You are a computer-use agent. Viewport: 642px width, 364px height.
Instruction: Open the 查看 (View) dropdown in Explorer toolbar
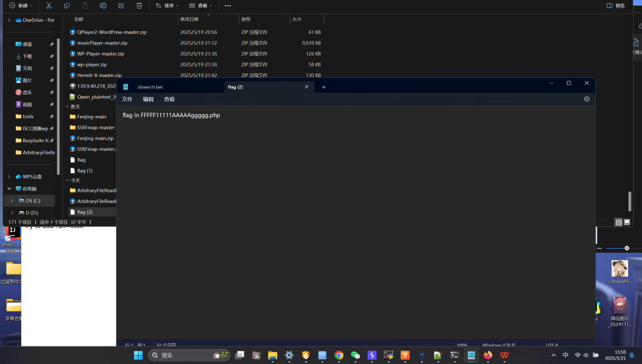click(201, 6)
